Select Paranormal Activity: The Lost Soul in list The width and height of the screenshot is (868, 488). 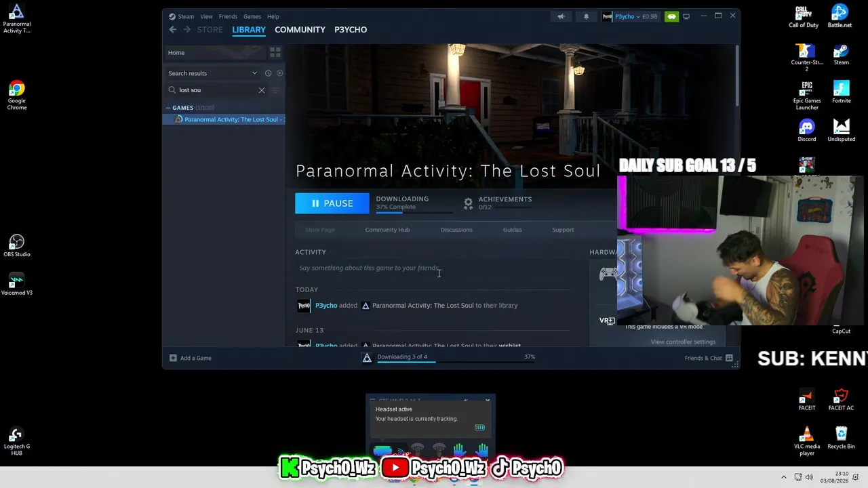(224, 119)
